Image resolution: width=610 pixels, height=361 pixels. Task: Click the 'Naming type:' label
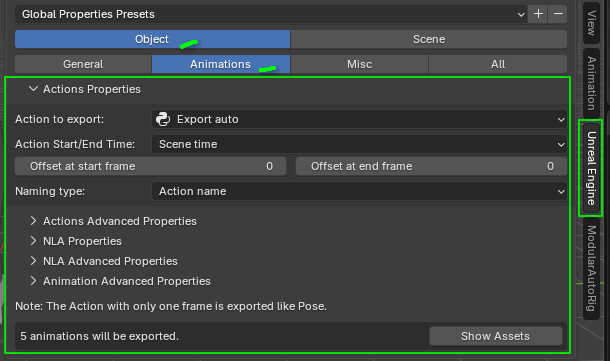(50, 191)
